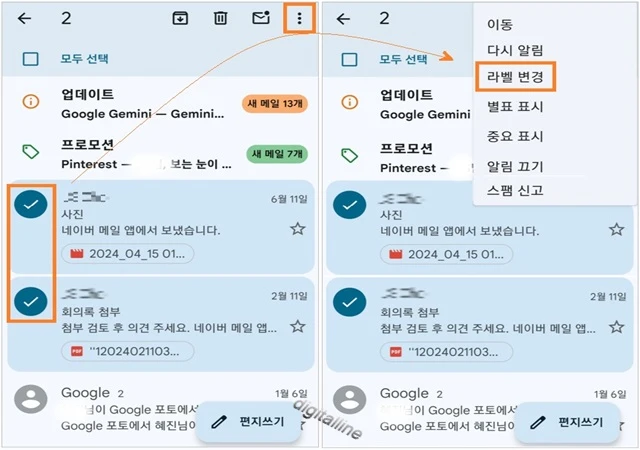The width and height of the screenshot is (640, 450).
Task: Tap the 모두 선택 label in left screen
Action: (84, 59)
